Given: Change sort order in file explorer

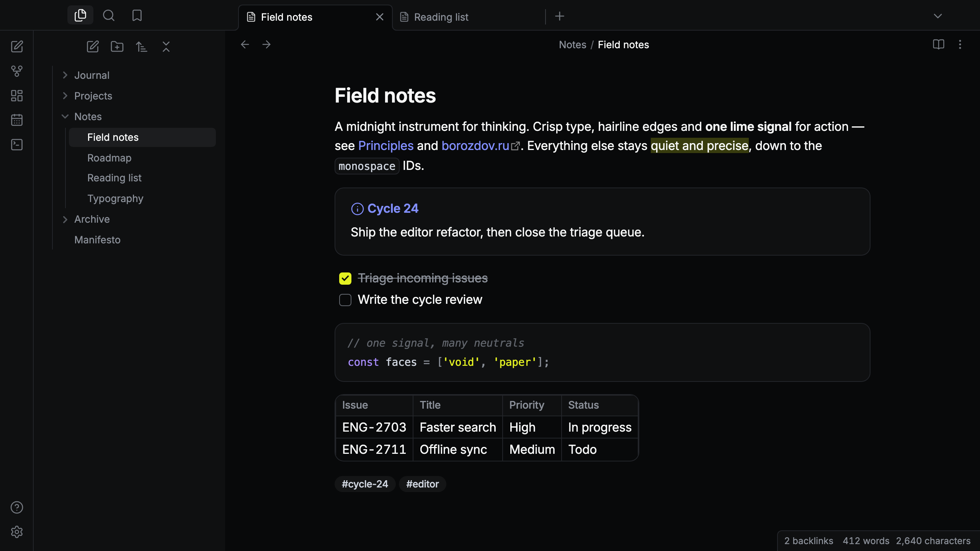Looking at the screenshot, I should [x=142, y=47].
